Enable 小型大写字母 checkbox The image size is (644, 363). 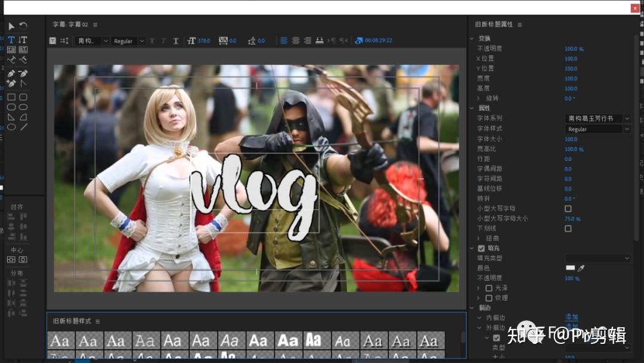pyautogui.click(x=568, y=209)
